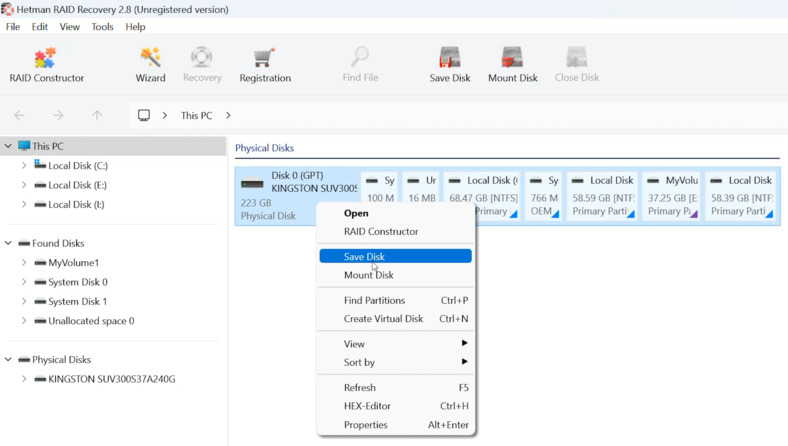
Task: Select Unallocated space 0 in tree
Action: coord(91,321)
